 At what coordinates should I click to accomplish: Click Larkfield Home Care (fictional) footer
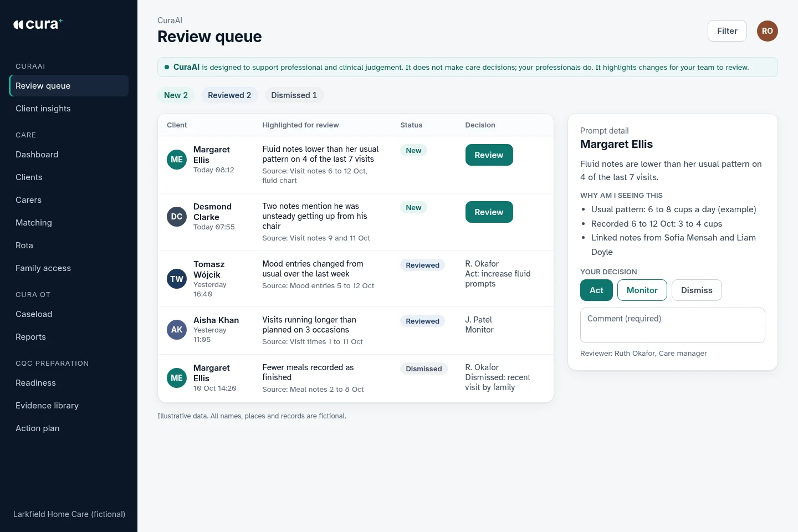pos(69,514)
